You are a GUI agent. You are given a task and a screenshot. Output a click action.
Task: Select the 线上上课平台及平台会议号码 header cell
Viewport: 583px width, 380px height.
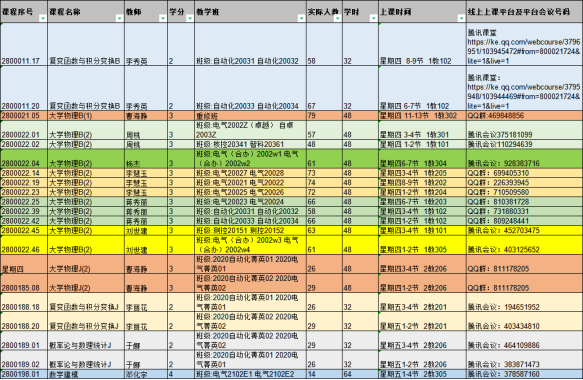click(524, 12)
